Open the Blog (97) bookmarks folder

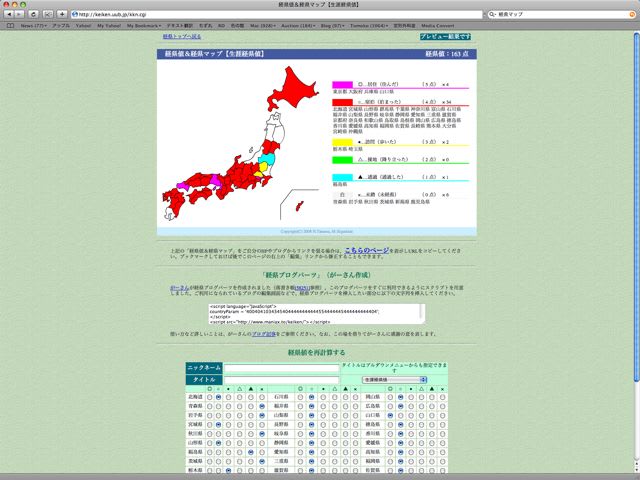(x=332, y=26)
